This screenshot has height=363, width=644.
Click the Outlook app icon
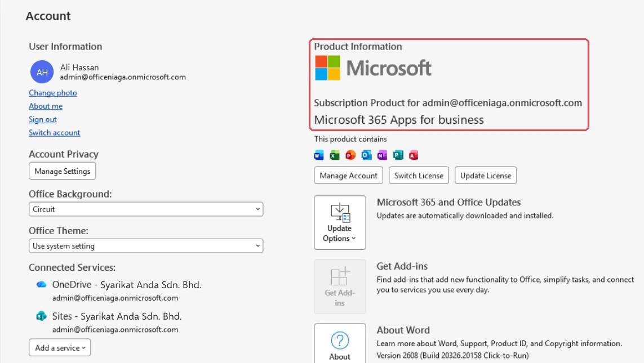[366, 155]
